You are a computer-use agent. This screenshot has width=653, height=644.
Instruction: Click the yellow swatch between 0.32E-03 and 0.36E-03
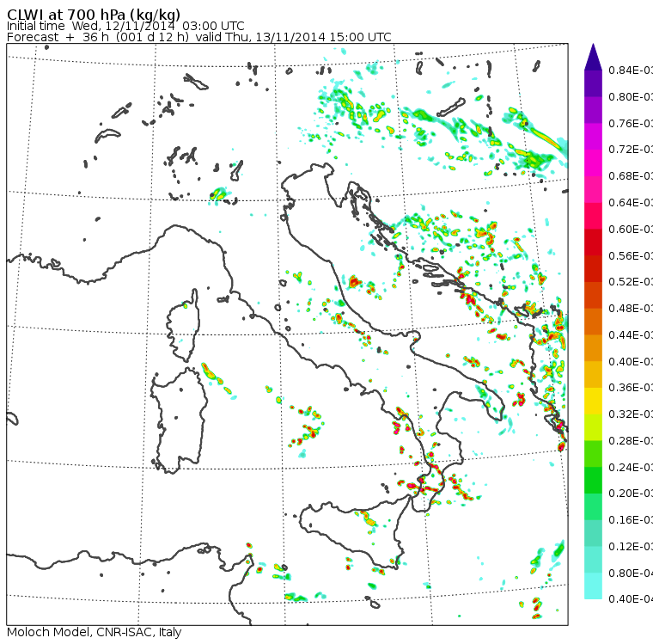(x=593, y=401)
